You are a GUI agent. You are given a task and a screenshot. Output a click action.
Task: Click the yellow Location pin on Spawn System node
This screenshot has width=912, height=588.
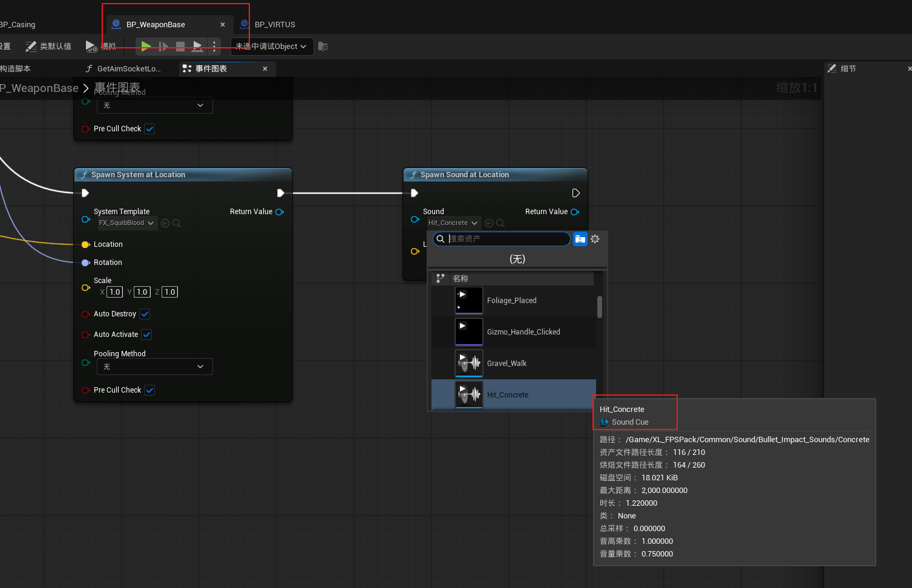tap(86, 244)
